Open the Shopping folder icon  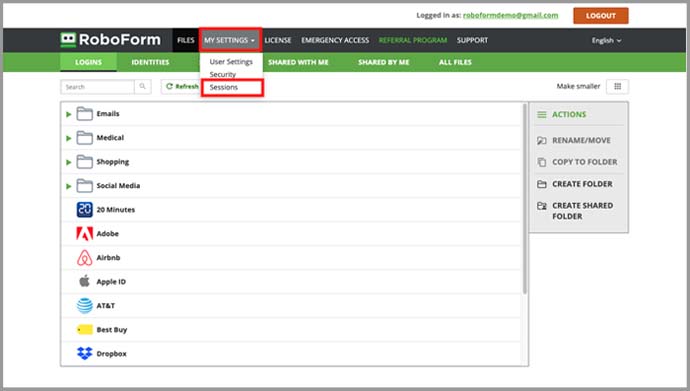pyautogui.click(x=84, y=161)
